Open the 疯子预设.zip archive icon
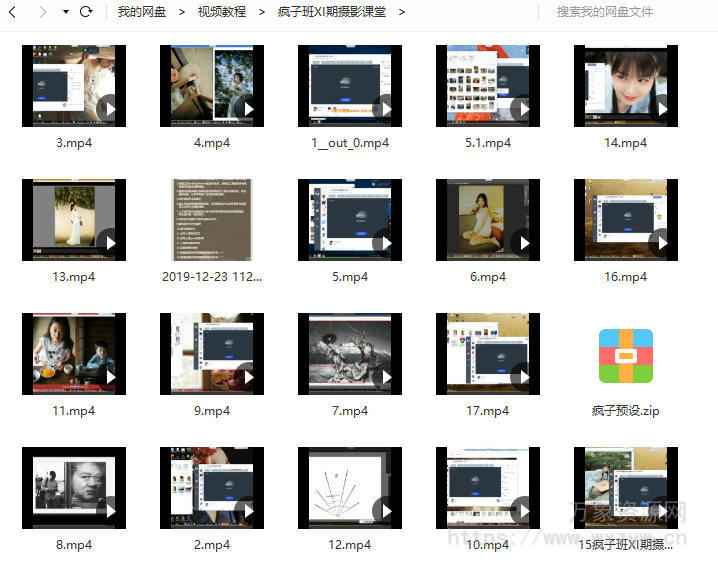 626,356
